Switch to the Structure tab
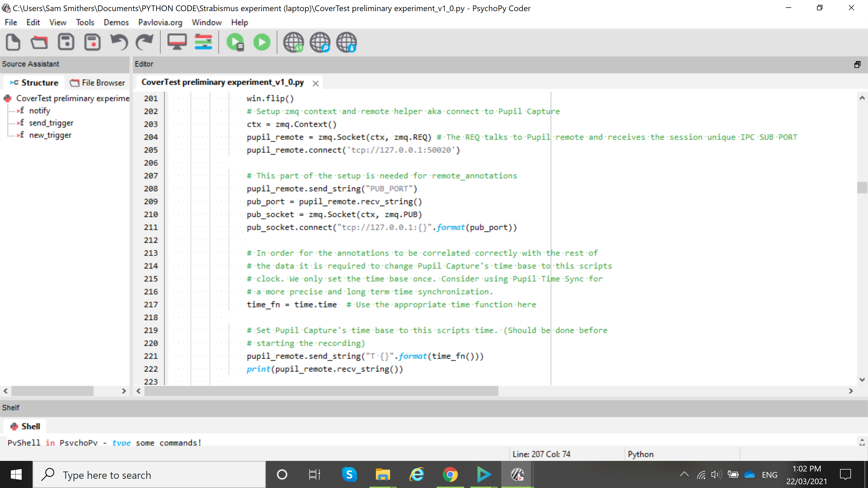Image resolution: width=868 pixels, height=488 pixels. coord(34,82)
